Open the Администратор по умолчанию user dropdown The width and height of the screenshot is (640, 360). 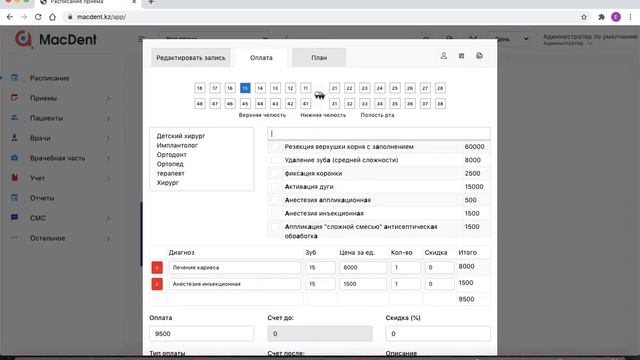pos(590,39)
